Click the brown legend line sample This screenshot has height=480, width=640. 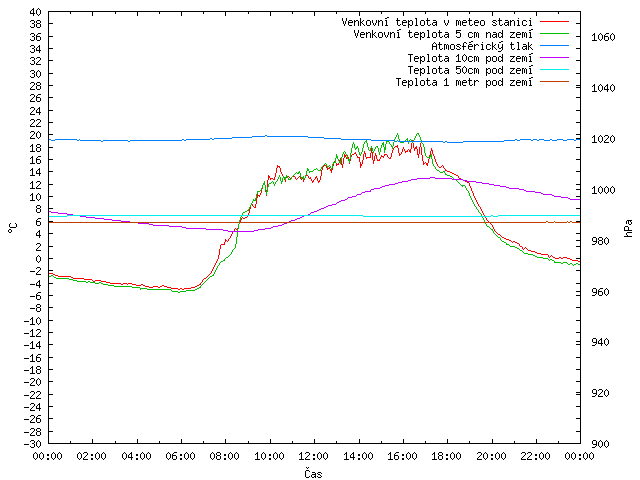coord(554,82)
